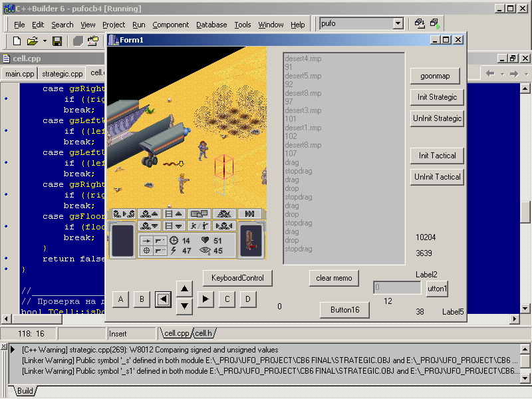Click the right hand weapon slot

251,240
